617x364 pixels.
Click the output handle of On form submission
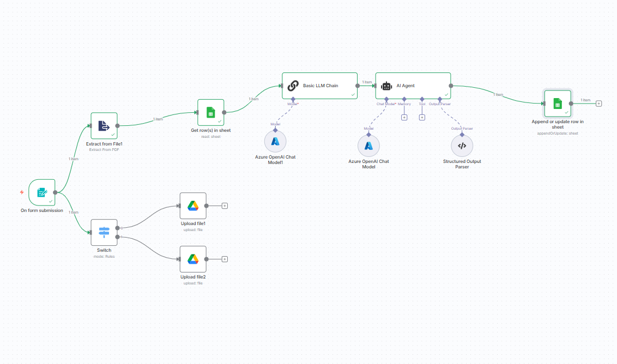(55, 192)
